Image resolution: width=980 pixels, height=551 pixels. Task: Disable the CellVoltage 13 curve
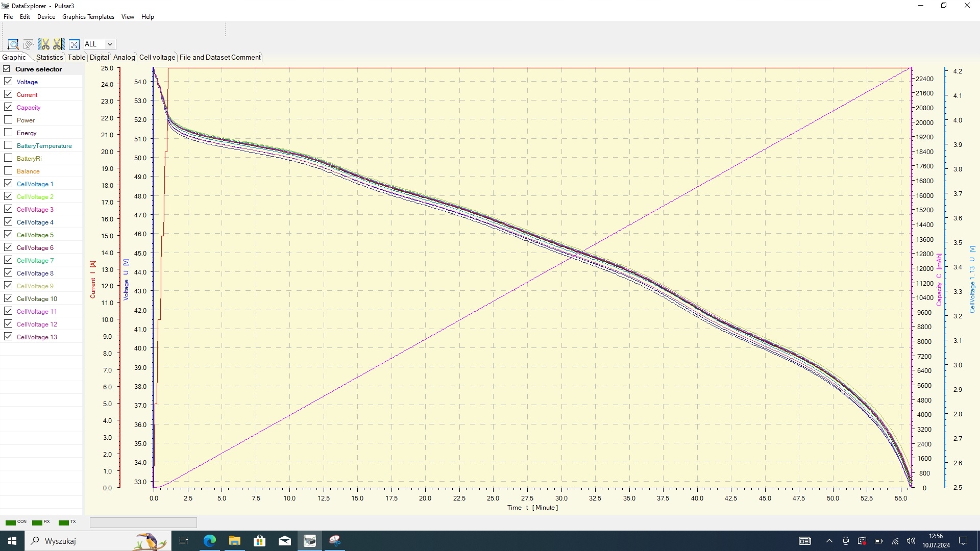click(8, 337)
